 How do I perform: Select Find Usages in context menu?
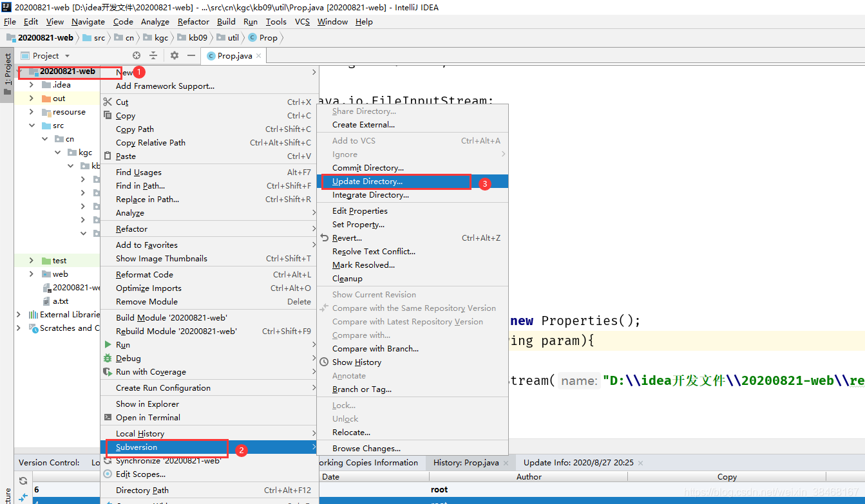[x=209, y=172]
